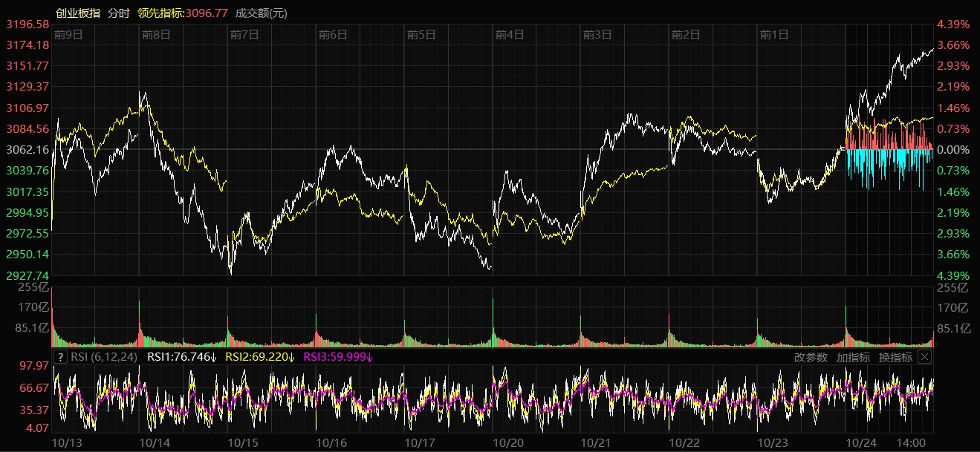The height and width of the screenshot is (452, 980).
Task: Click 换指标 to switch indicator
Action: [x=895, y=357]
